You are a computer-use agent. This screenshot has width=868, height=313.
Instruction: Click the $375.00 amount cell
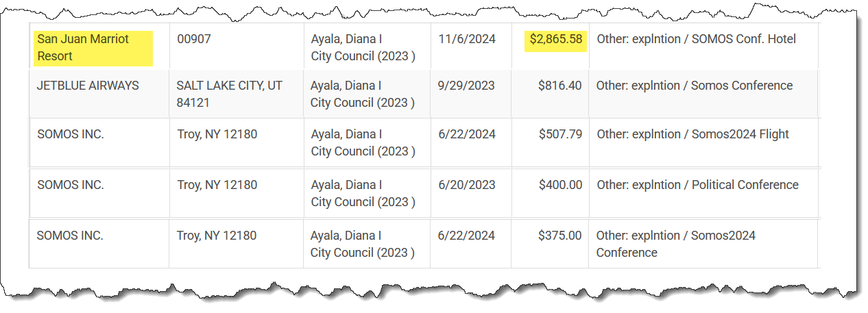click(x=559, y=236)
